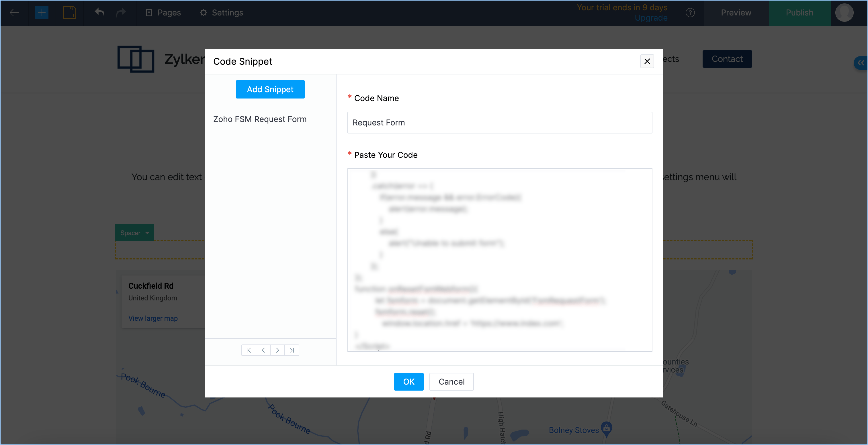Jump to last snippets page
868x445 pixels.
(292, 350)
